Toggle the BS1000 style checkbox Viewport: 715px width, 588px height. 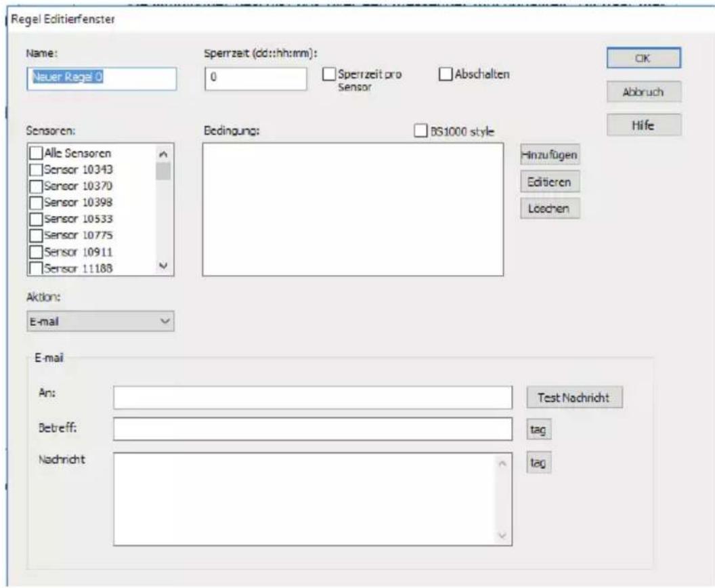[420, 131]
